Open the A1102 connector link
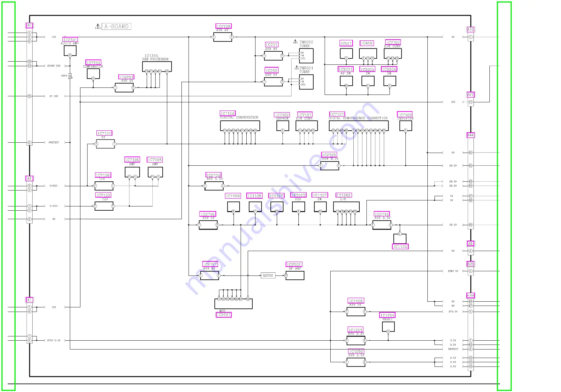 click(x=471, y=295)
